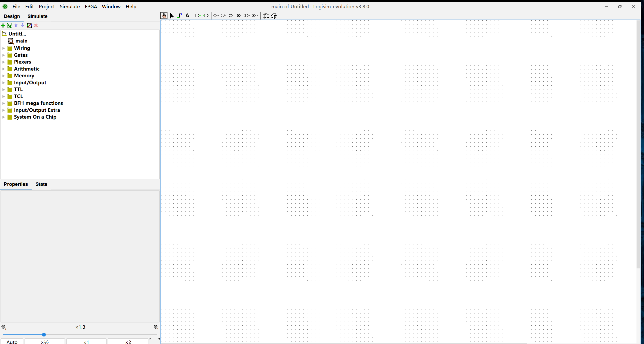Select the Poke (hand) tool
644x344 pixels.
point(164,16)
